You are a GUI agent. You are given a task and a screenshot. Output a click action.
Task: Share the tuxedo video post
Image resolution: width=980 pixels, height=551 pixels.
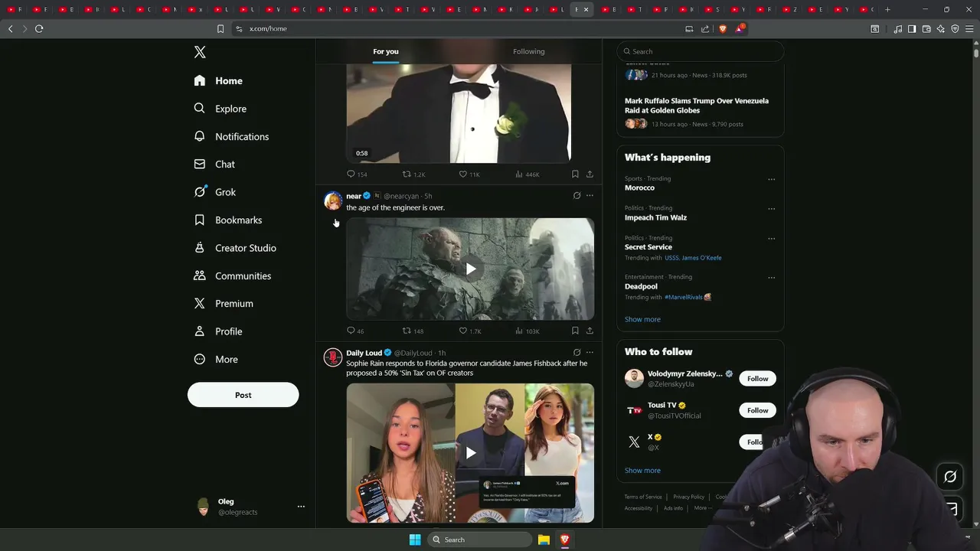(x=590, y=174)
